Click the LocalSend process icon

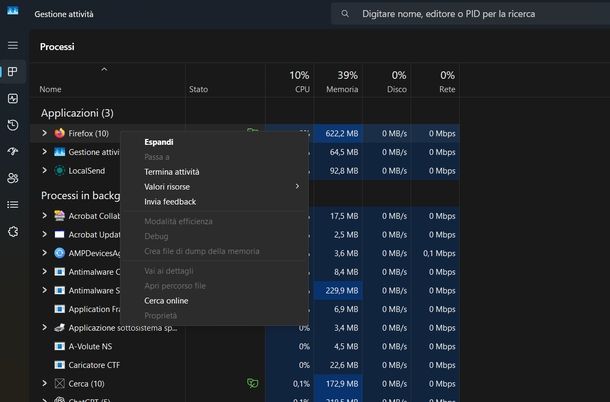(60, 171)
